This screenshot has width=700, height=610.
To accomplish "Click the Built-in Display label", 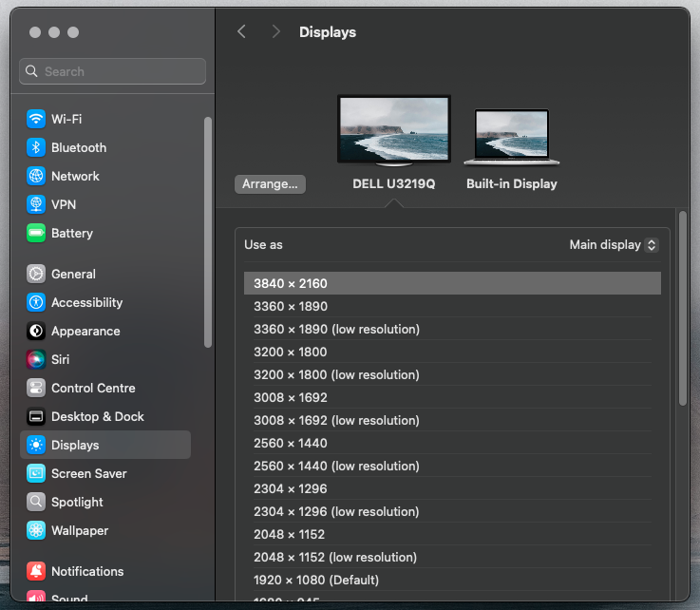I will pos(512,184).
